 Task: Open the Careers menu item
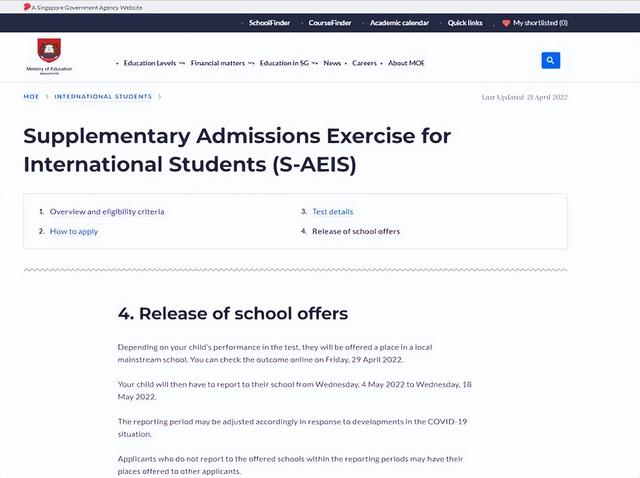click(x=364, y=63)
